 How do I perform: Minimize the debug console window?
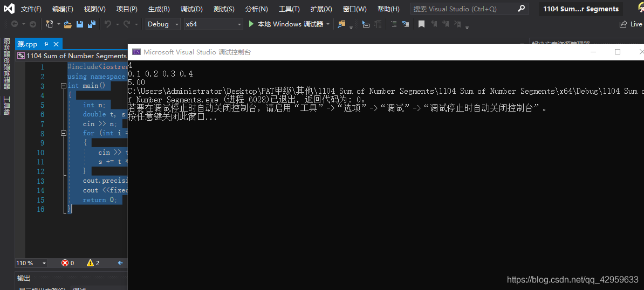pos(593,52)
